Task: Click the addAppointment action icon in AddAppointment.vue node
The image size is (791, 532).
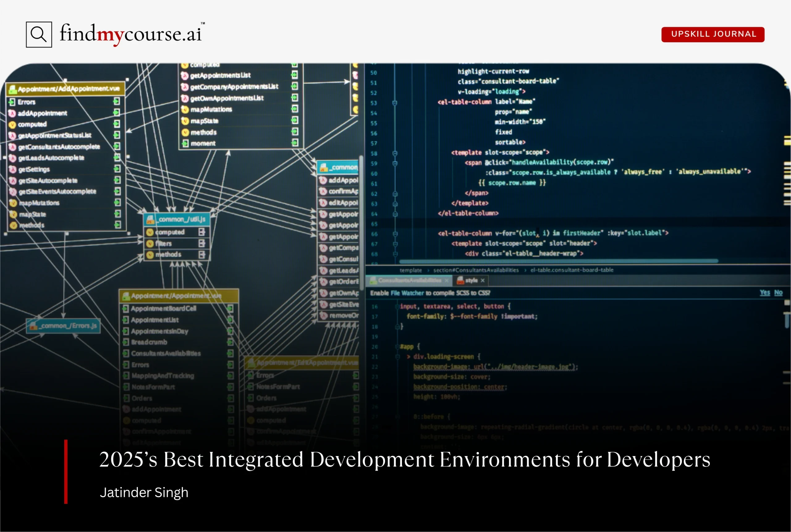Action: (x=13, y=113)
